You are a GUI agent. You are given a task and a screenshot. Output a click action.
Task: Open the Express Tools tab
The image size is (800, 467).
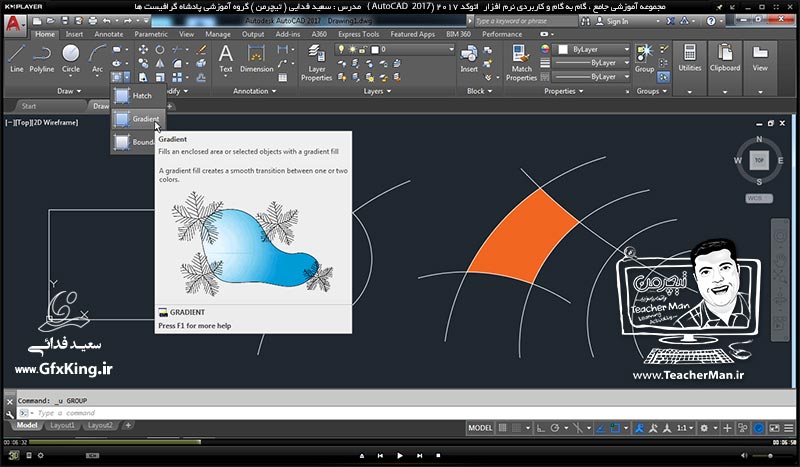(x=358, y=34)
